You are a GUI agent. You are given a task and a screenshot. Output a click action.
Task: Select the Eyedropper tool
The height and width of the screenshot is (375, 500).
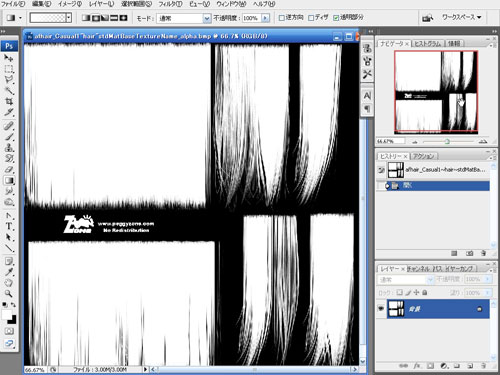point(9,272)
